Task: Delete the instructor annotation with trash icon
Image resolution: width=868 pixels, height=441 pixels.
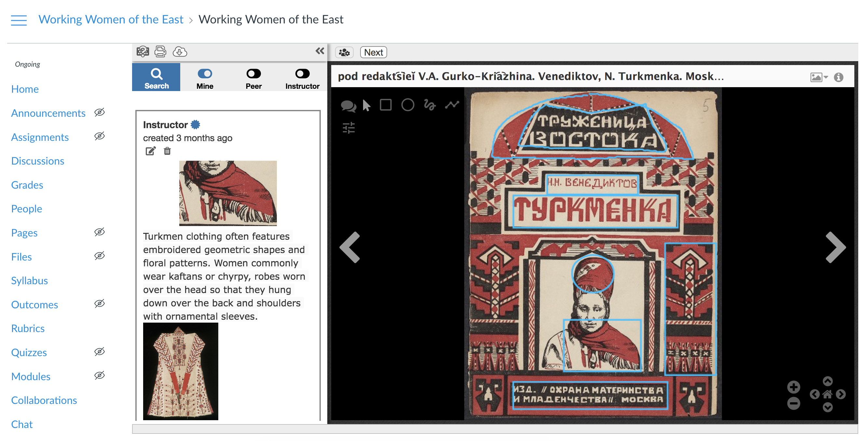Action: coord(167,151)
